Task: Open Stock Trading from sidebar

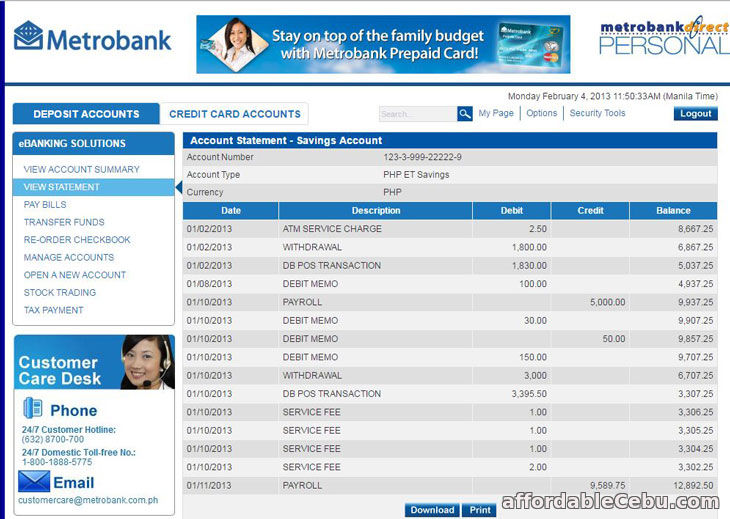Action: point(60,293)
